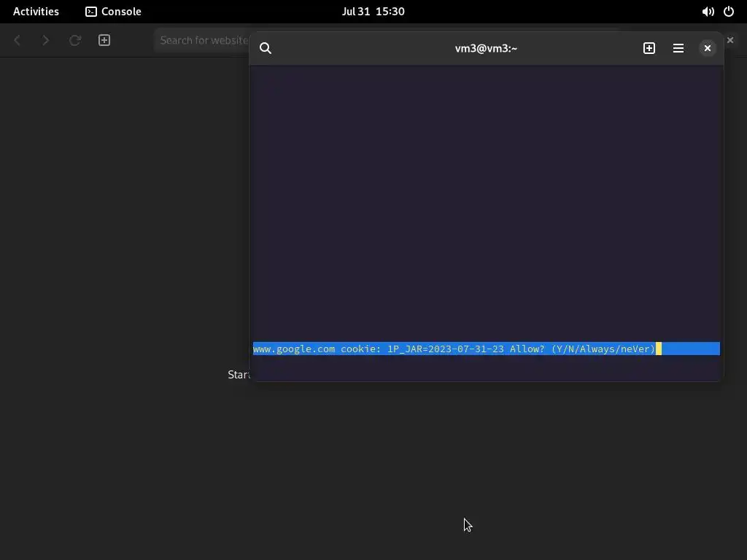Image resolution: width=747 pixels, height=560 pixels.
Task: Click the www.google.com cookie prompt line
Action: point(486,349)
